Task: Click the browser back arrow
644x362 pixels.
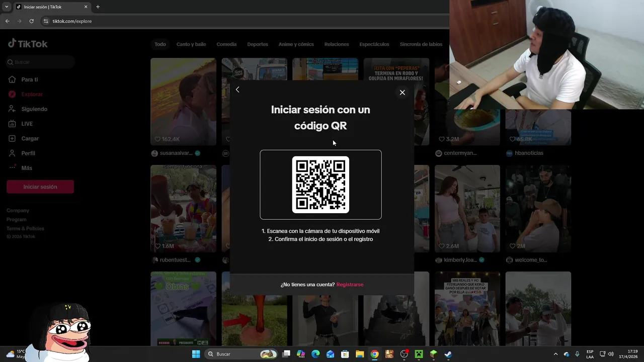Action: point(8,21)
